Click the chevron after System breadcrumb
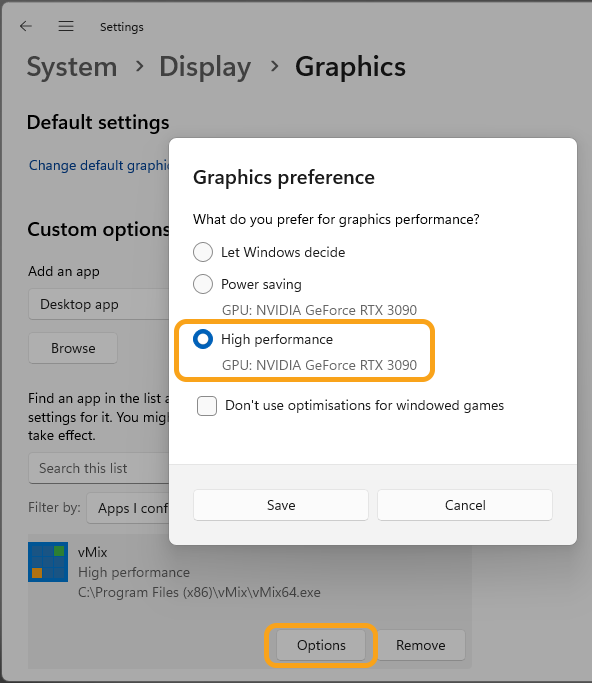This screenshot has width=592, height=683. (x=139, y=66)
